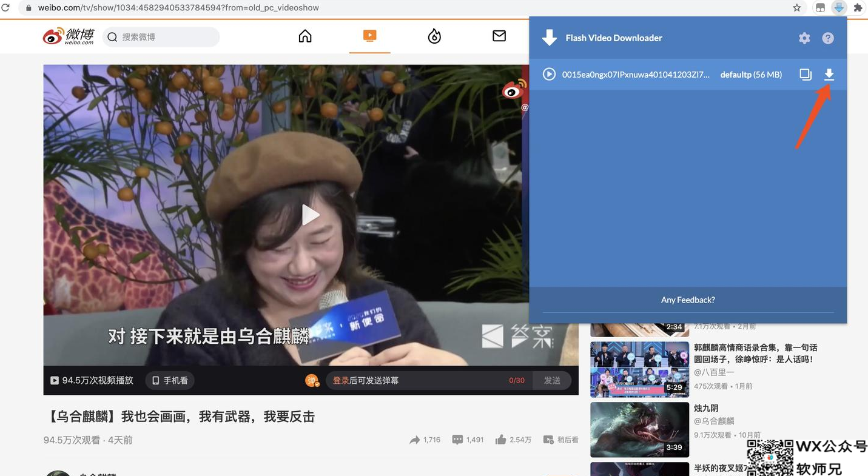This screenshot has height=476, width=868.
Task: Open the hot trending flame icon
Action: [434, 36]
